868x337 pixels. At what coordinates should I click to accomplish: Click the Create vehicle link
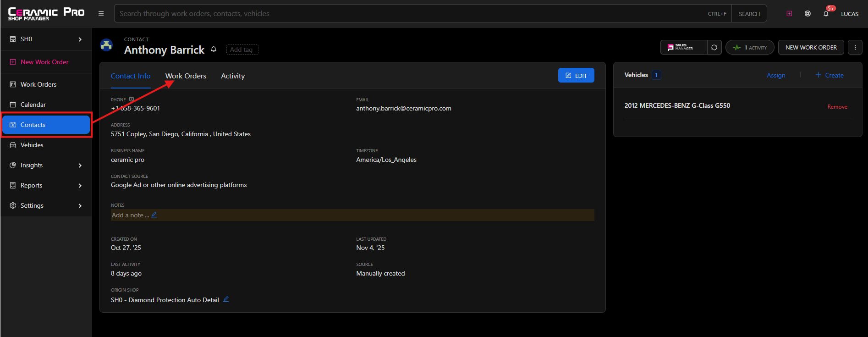pyautogui.click(x=830, y=75)
